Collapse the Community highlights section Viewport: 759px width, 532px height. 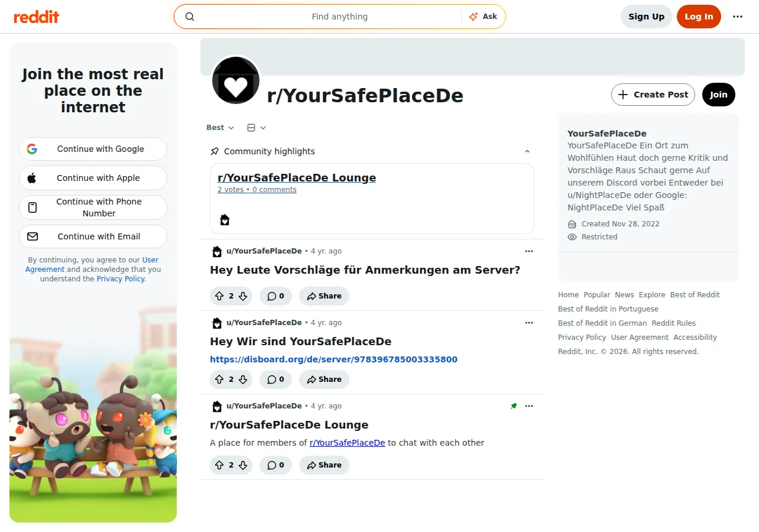point(527,151)
